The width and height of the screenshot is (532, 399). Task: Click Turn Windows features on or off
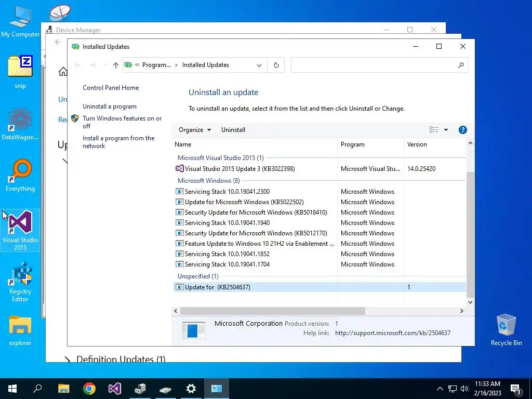click(122, 122)
